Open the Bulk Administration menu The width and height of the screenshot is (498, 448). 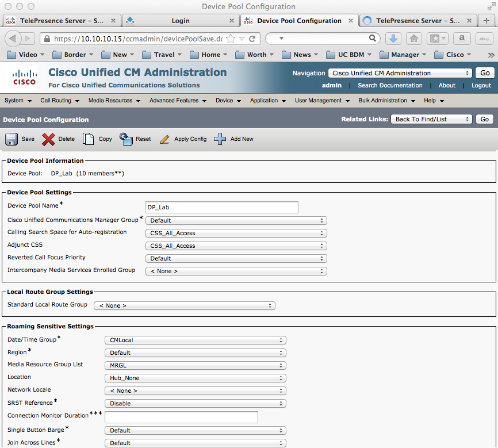pos(387,101)
